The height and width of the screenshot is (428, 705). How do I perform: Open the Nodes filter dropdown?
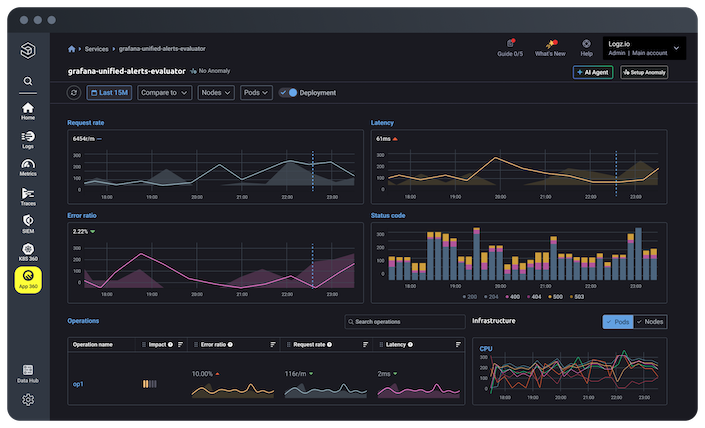coord(215,93)
